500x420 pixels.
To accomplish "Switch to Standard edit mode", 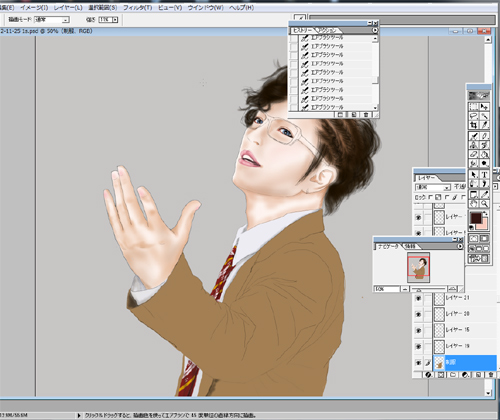I will click(x=473, y=238).
